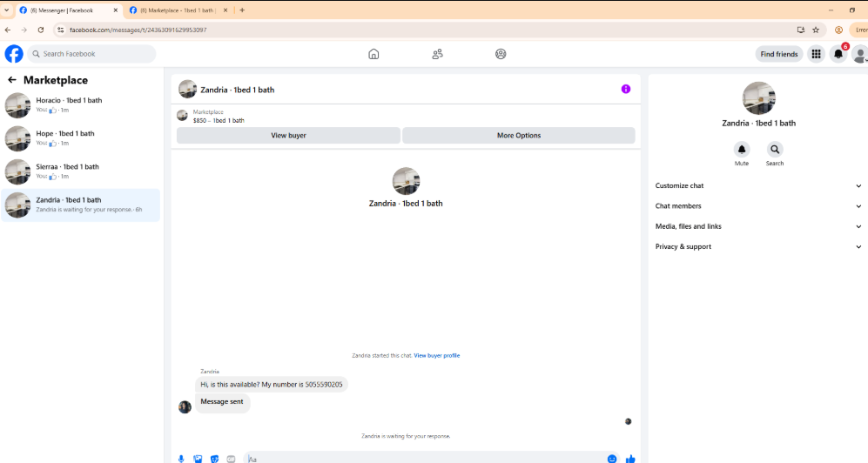Open the Friends icon in top navigation
Screen dimensions: 868x463
click(437, 54)
